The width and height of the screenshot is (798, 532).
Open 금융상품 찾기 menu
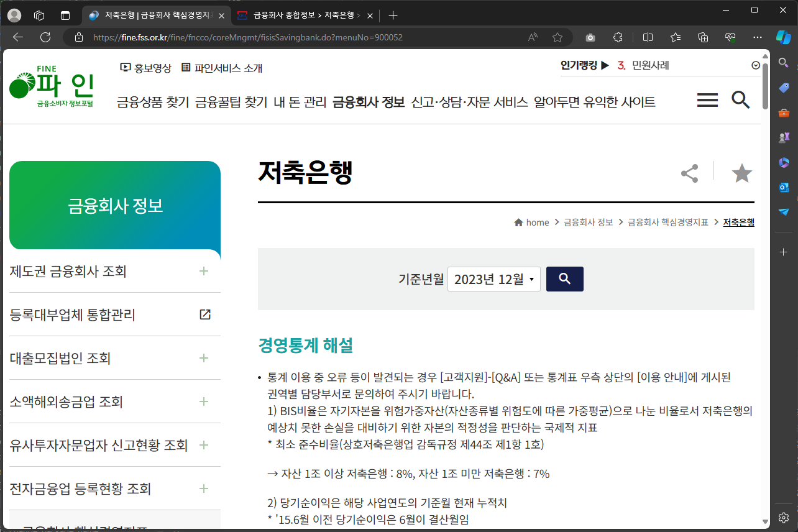pos(152,102)
